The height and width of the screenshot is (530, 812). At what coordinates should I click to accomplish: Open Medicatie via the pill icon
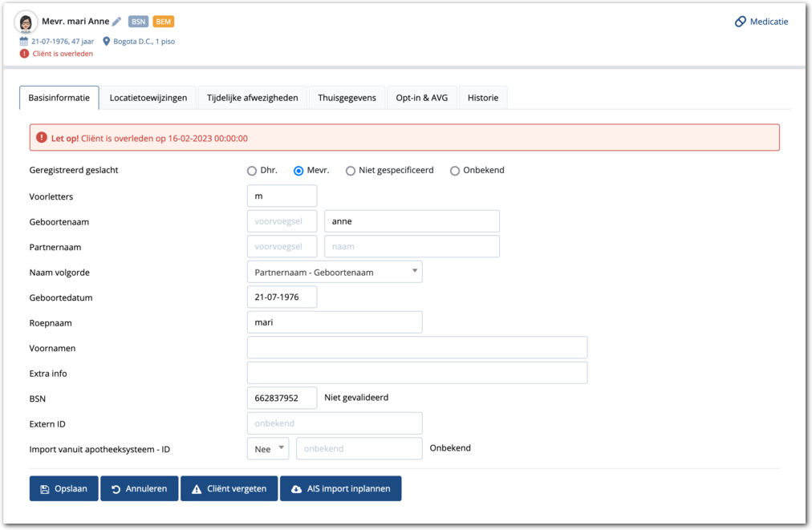click(x=741, y=22)
